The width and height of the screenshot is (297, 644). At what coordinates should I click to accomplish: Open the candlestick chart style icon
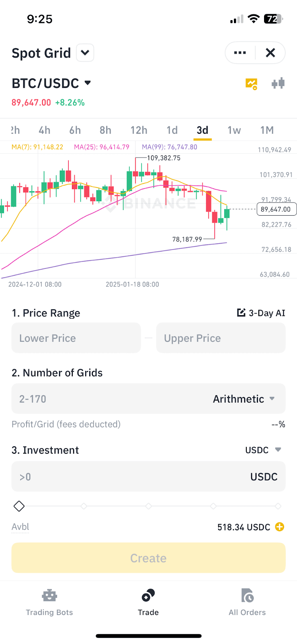(278, 83)
